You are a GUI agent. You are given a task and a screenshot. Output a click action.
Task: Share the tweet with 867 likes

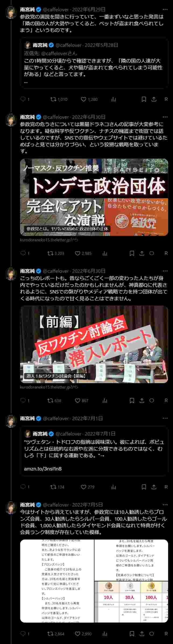coord(142,401)
